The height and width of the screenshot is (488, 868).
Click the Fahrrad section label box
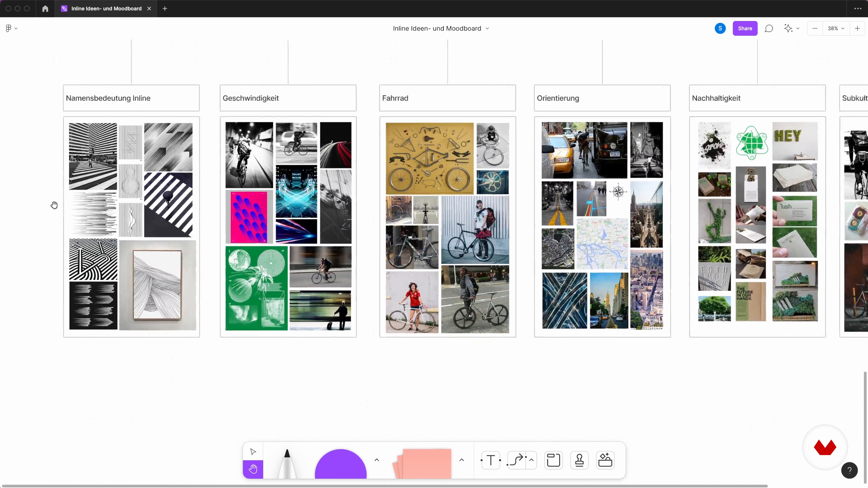pyautogui.click(x=447, y=98)
